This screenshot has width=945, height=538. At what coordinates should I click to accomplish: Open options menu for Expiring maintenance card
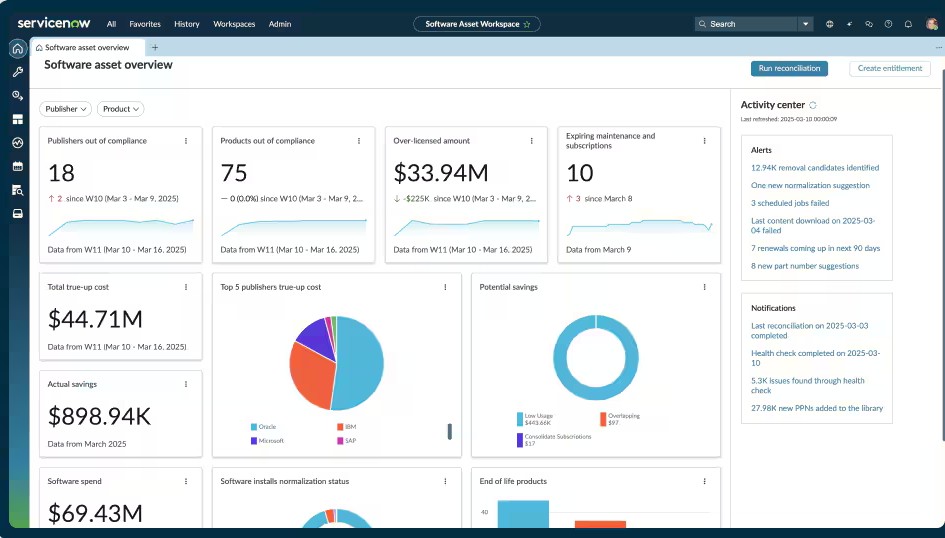pyautogui.click(x=705, y=141)
